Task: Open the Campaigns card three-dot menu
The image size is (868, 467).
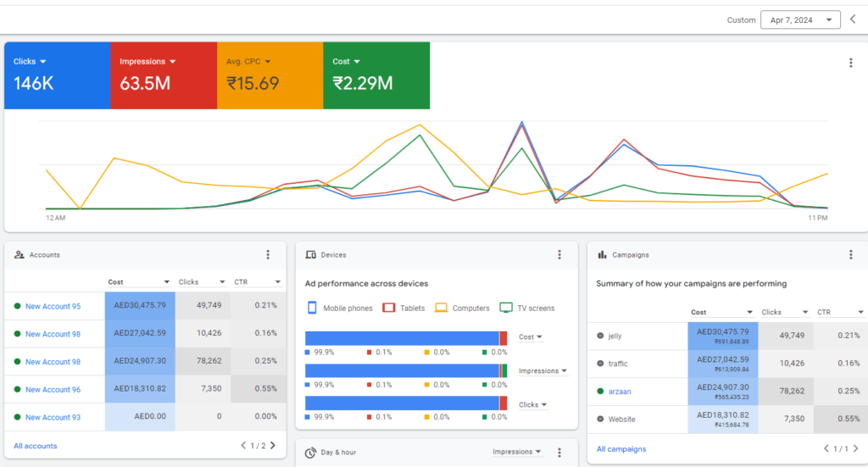Action: [851, 254]
